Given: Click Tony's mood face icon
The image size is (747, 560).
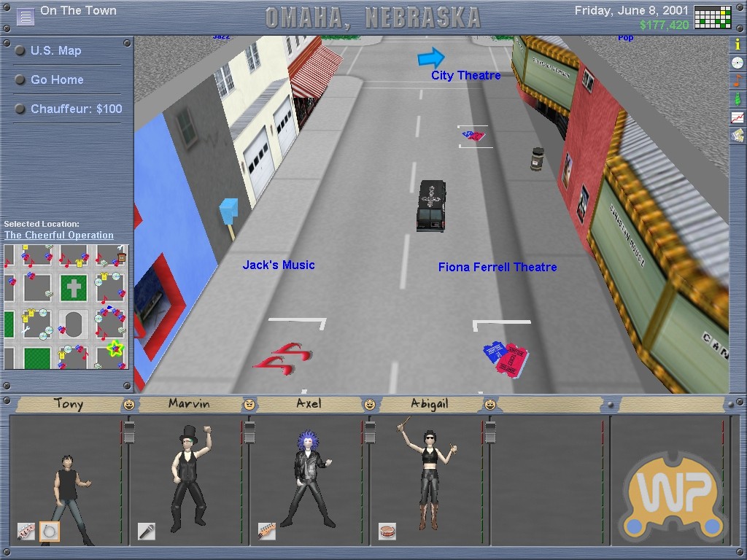Looking at the screenshot, I should pos(128,404).
